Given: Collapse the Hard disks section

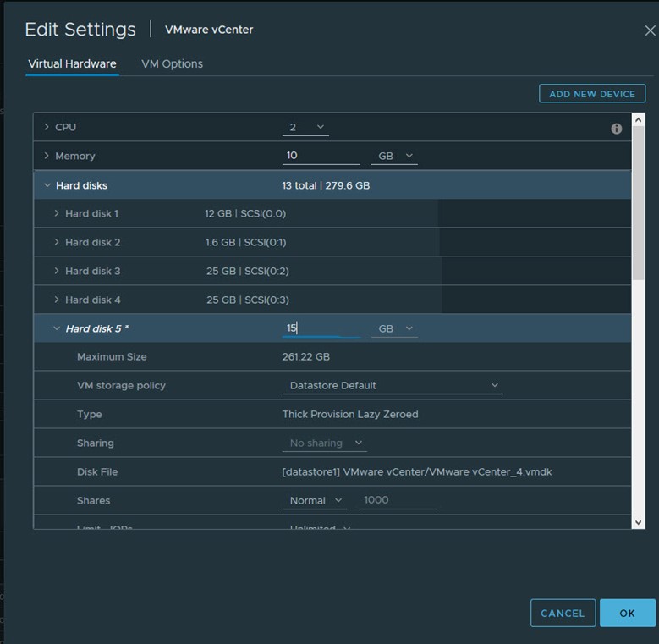Looking at the screenshot, I should (47, 185).
